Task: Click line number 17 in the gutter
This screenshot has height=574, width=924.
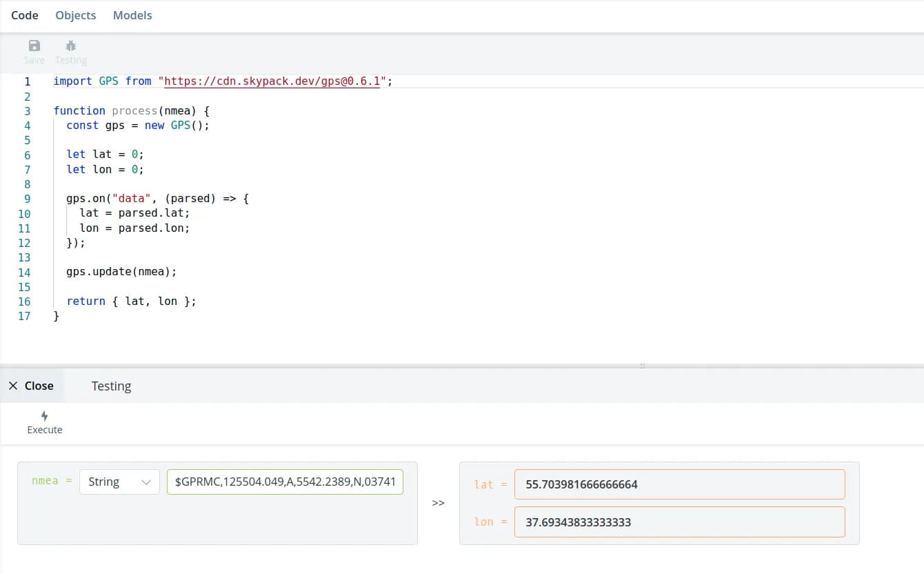Action: coord(24,316)
